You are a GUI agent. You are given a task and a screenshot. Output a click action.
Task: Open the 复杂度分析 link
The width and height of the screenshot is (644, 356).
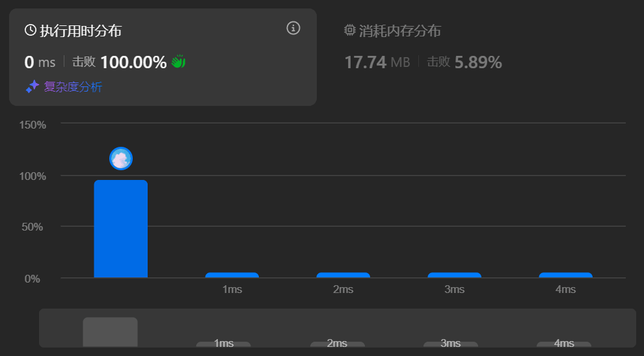pos(72,87)
